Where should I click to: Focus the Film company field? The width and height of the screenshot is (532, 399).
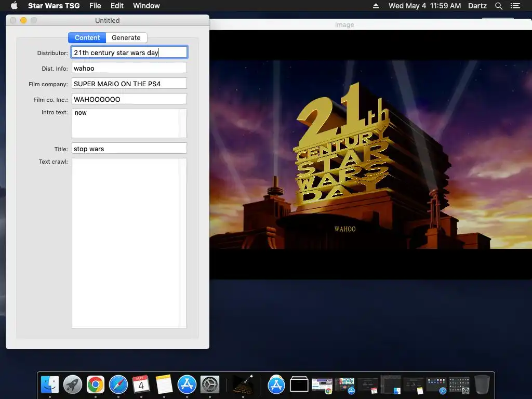click(129, 84)
